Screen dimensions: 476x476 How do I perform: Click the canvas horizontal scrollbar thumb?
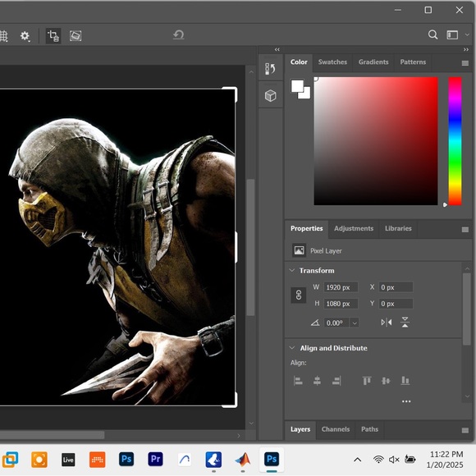(53, 435)
